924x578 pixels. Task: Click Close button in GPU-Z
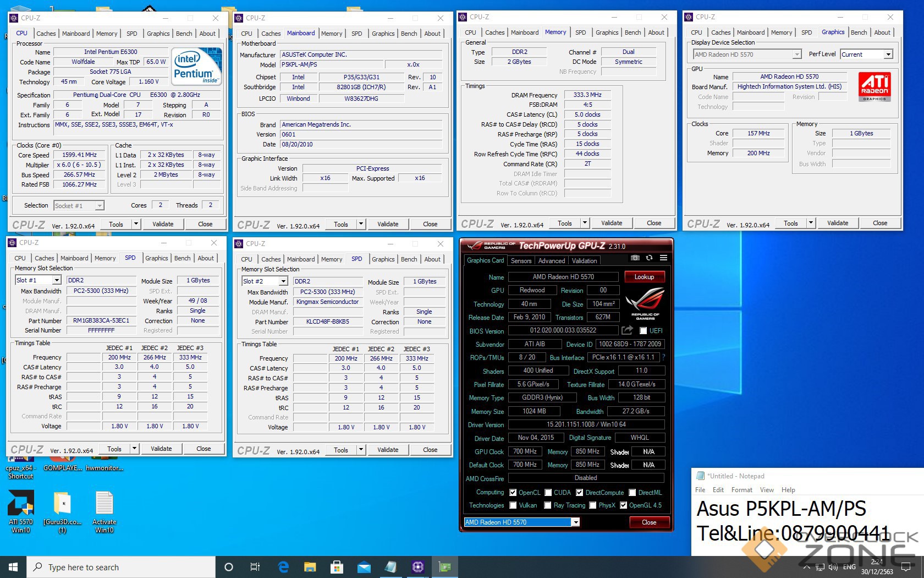[649, 522]
